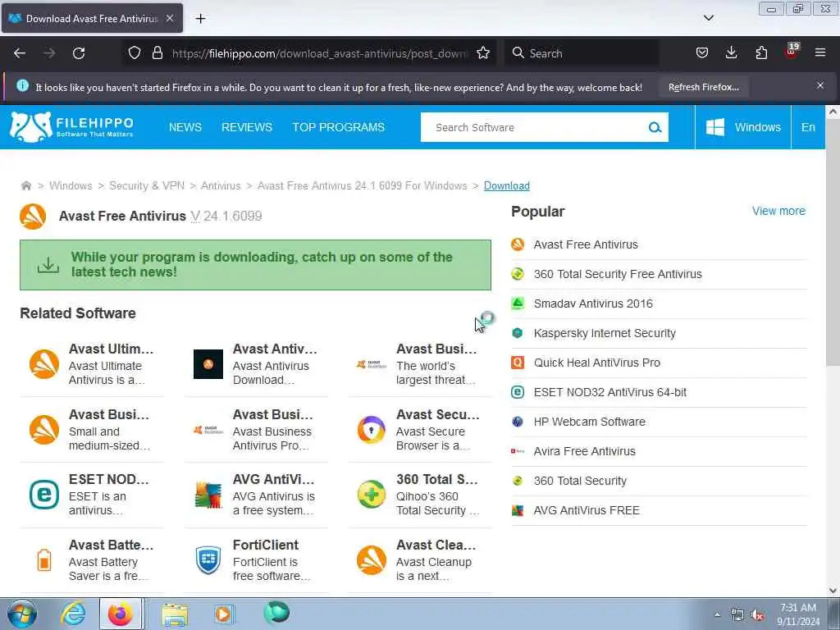Click the Antivirus breadcrumb link
Image resolution: width=840 pixels, height=630 pixels.
221,186
